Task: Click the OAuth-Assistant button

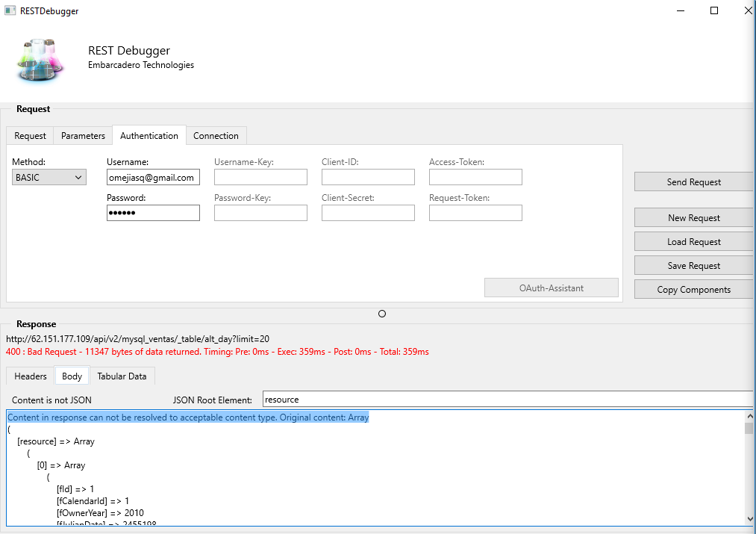Action: 551,288
